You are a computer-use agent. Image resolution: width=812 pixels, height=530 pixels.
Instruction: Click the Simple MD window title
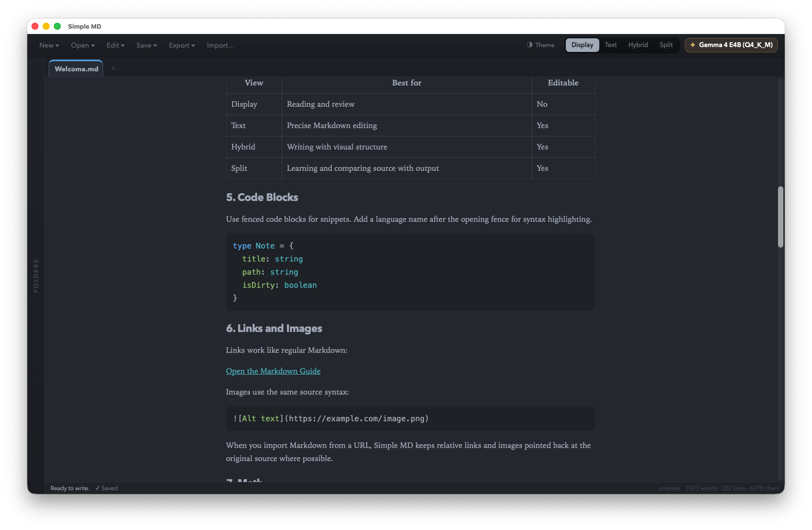click(85, 26)
